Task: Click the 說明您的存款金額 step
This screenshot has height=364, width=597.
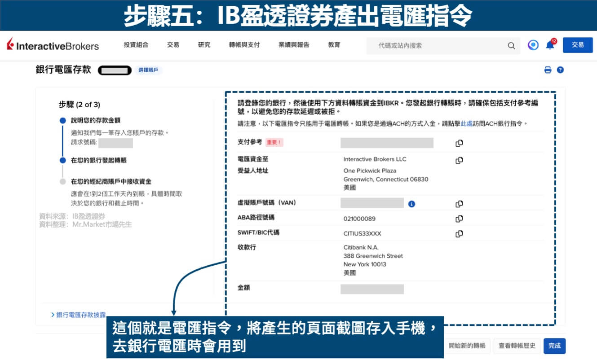Action: 96,120
